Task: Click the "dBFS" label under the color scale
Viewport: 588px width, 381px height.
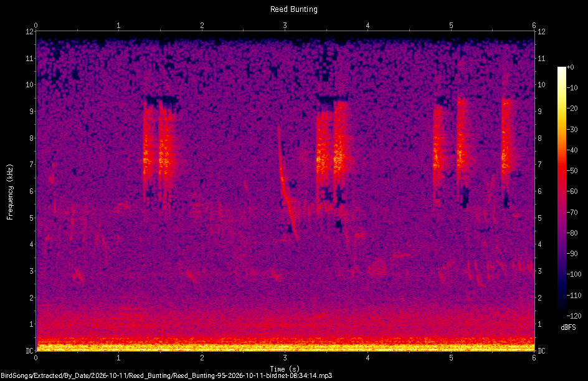Action: (568, 327)
